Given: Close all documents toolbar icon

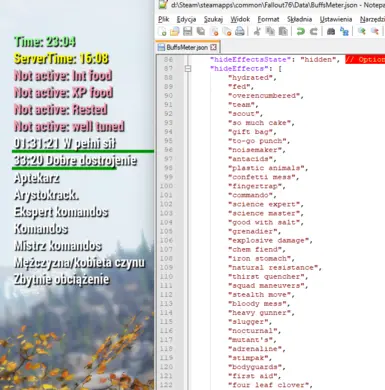Looking at the screenshot, I should pos(227,32).
